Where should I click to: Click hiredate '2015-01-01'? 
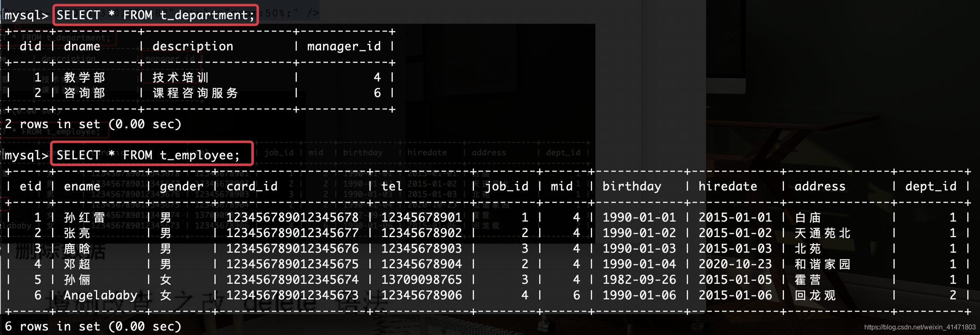click(x=735, y=217)
